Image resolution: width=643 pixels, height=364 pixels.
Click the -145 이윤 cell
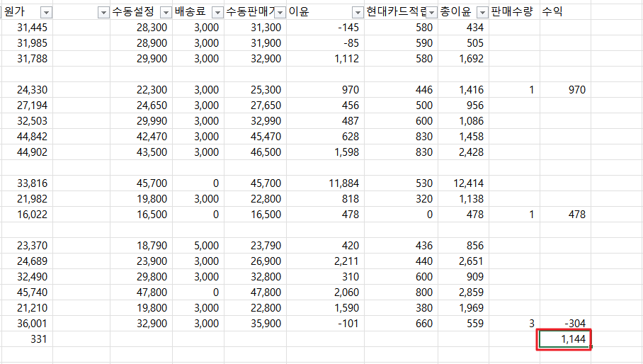tap(325, 28)
